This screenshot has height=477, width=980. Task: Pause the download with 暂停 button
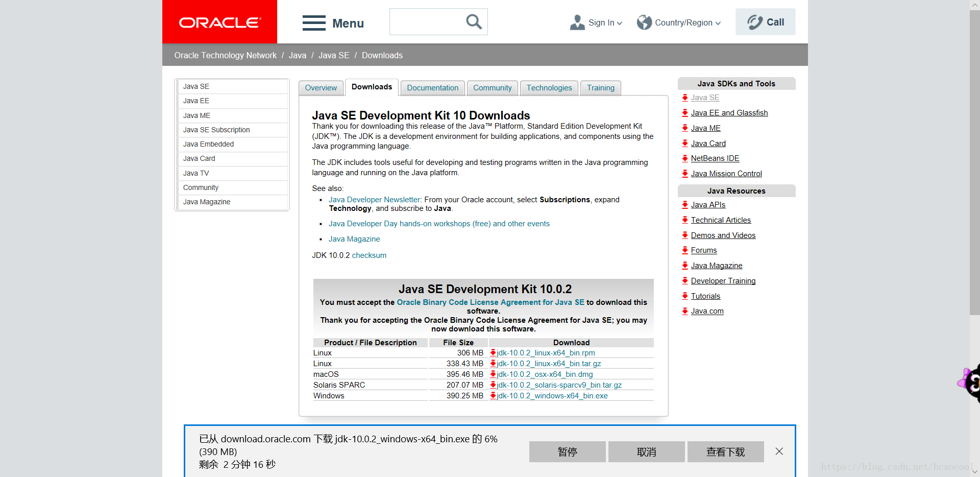tap(568, 452)
